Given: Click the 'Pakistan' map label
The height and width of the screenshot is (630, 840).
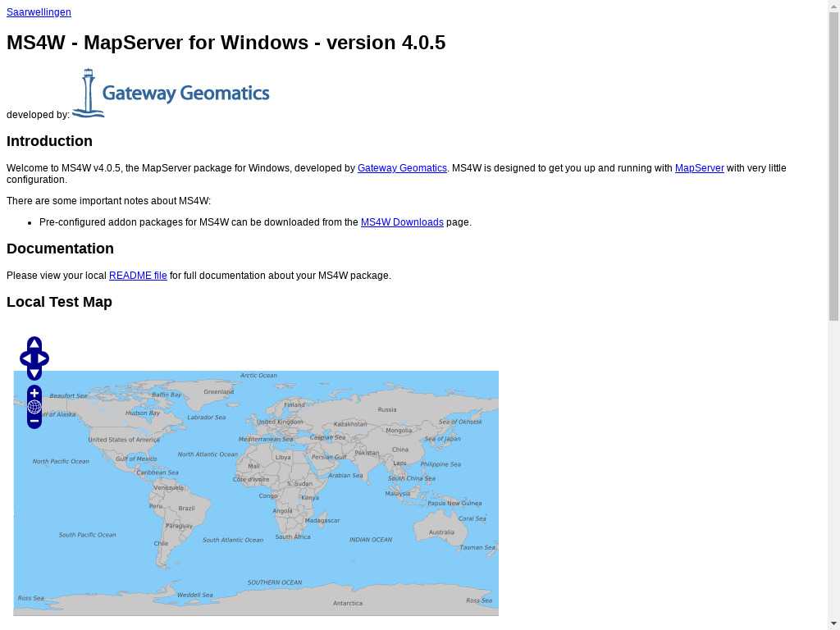Looking at the screenshot, I should (367, 453).
